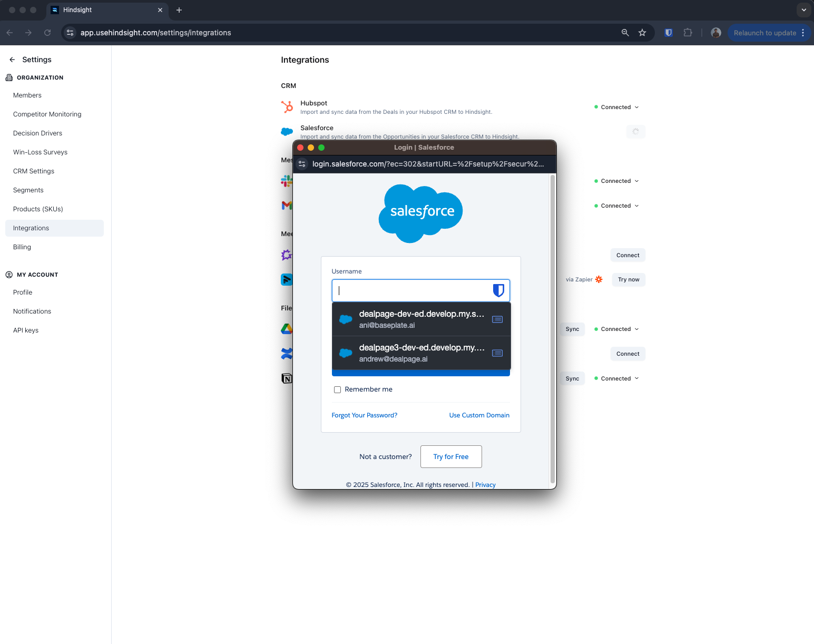
Task: Click the Try now button
Action: (x=629, y=279)
